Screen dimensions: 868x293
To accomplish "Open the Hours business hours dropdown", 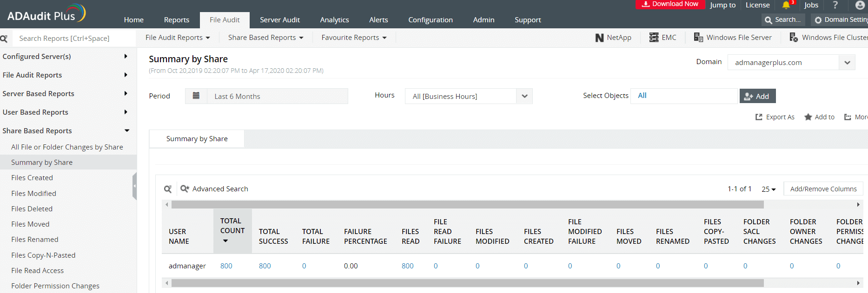I will coord(469,96).
